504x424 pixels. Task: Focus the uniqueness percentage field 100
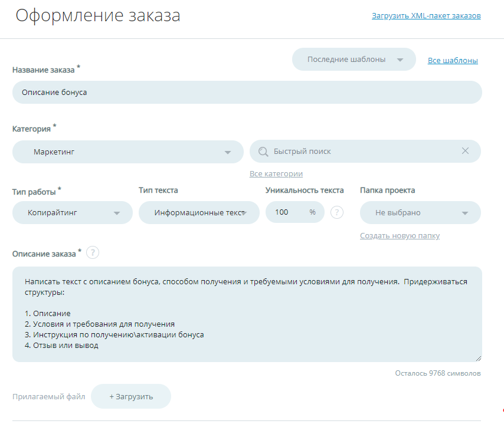(x=294, y=212)
